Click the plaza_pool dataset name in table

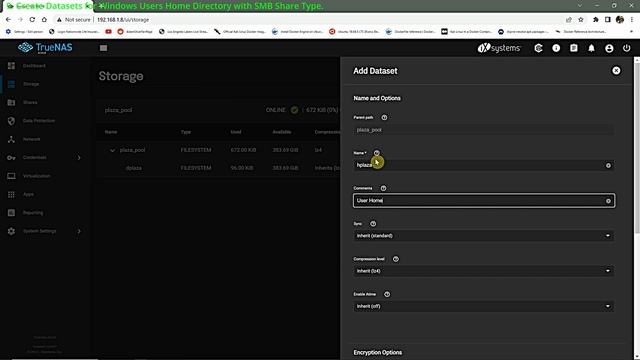point(132,150)
